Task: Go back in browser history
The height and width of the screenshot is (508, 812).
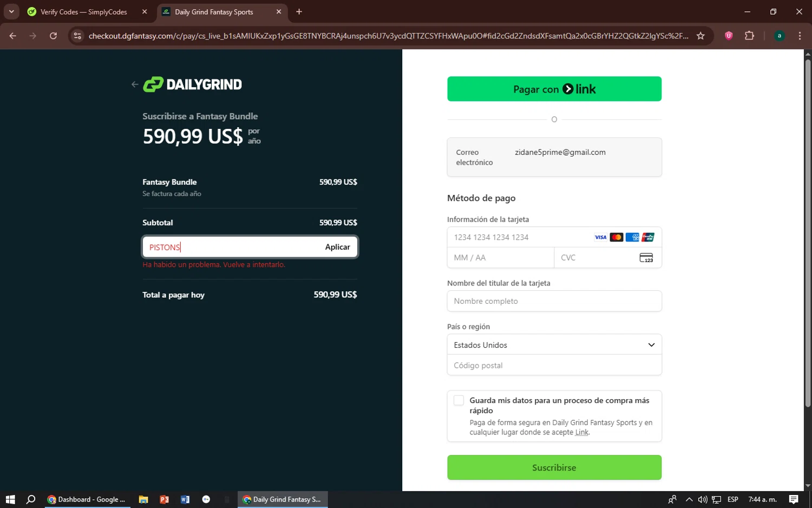Action: click(13, 36)
